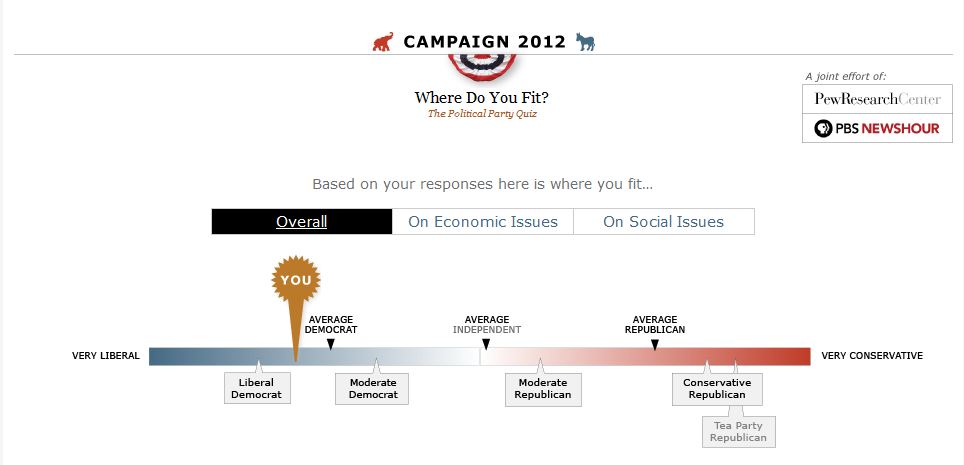The width and height of the screenshot is (964, 465).
Task: Click the PBS logo circle icon
Action: point(823,129)
